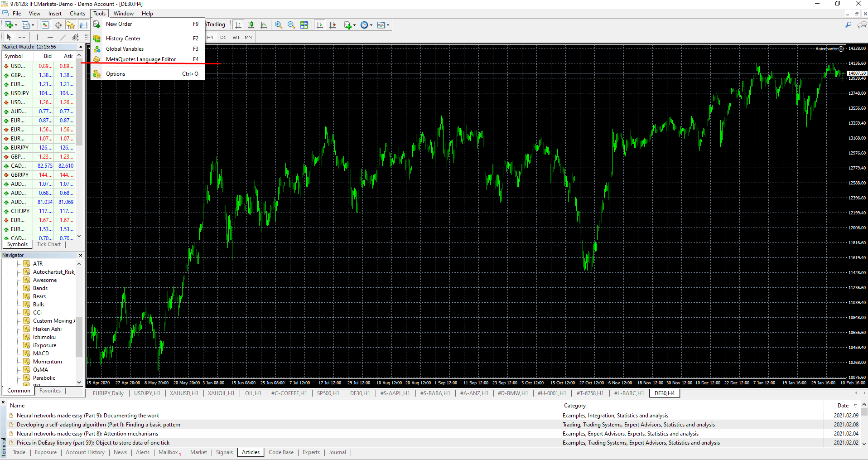The width and height of the screenshot is (868, 460).
Task: Select the Crosshair tool in the toolbar
Action: click(x=22, y=37)
